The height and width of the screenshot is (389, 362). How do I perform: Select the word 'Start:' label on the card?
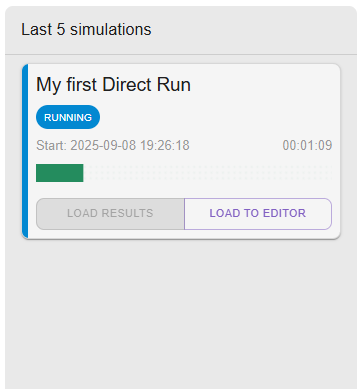tap(51, 145)
